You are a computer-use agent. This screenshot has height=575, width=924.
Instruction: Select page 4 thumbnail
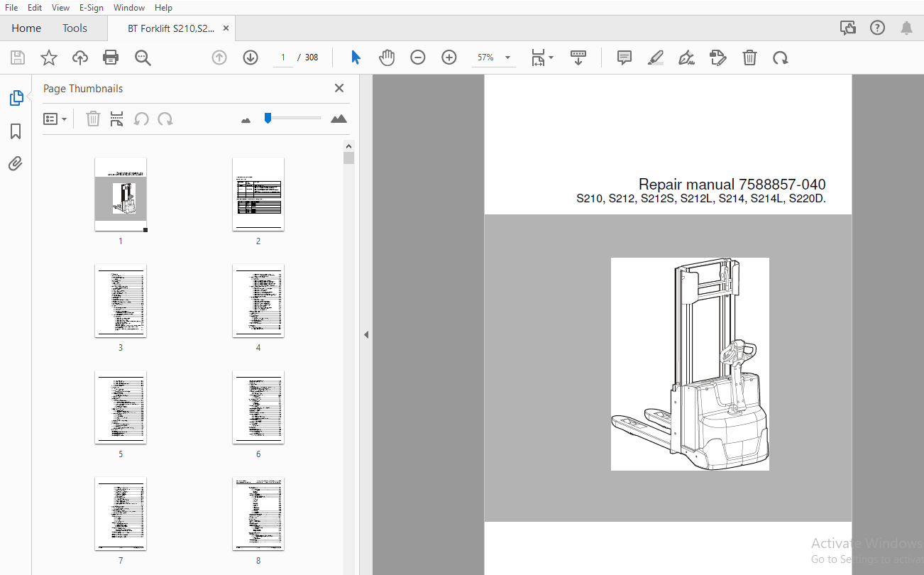tap(258, 301)
